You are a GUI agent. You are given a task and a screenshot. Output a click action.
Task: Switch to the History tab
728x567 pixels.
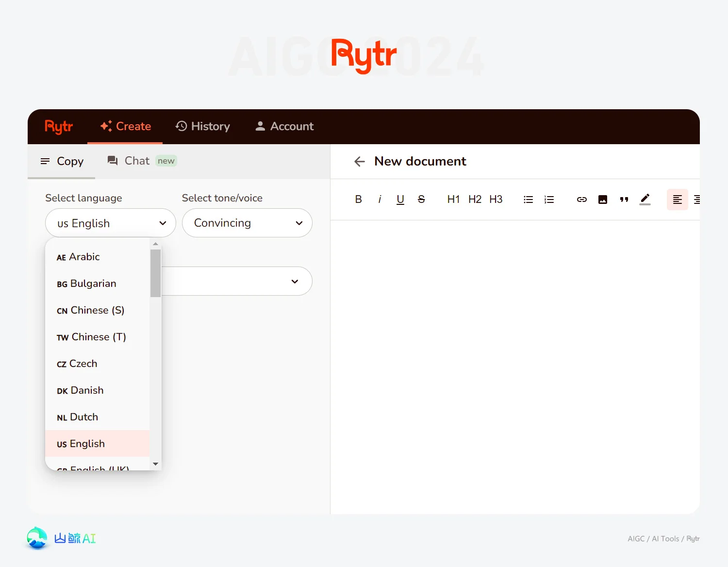click(x=203, y=127)
